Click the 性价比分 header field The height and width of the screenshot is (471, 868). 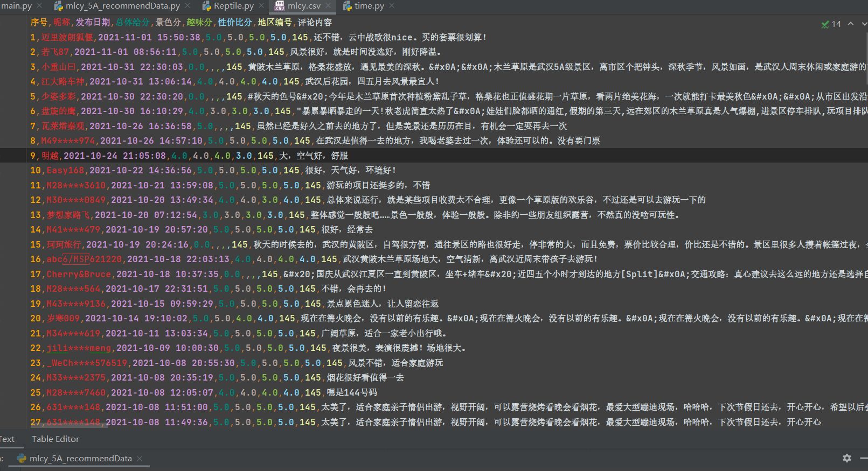(235, 22)
